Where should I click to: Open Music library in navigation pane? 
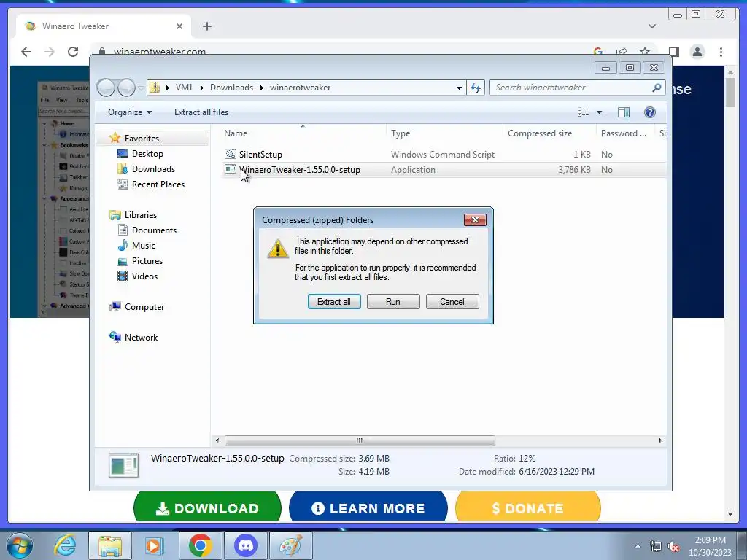[x=144, y=246]
